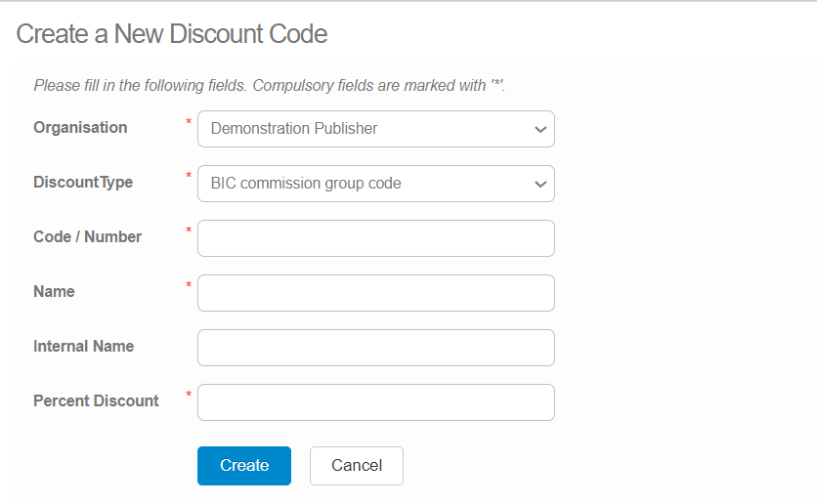Click the Internal Name label text

point(84,346)
